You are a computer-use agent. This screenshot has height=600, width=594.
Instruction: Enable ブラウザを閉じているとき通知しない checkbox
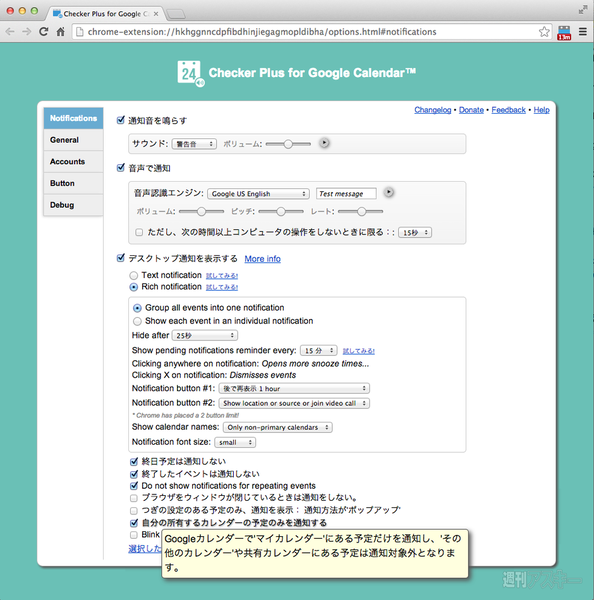pyautogui.click(x=134, y=498)
